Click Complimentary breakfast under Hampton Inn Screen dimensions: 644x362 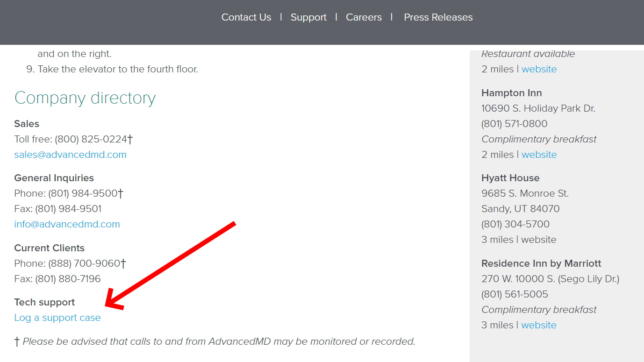pos(539,139)
